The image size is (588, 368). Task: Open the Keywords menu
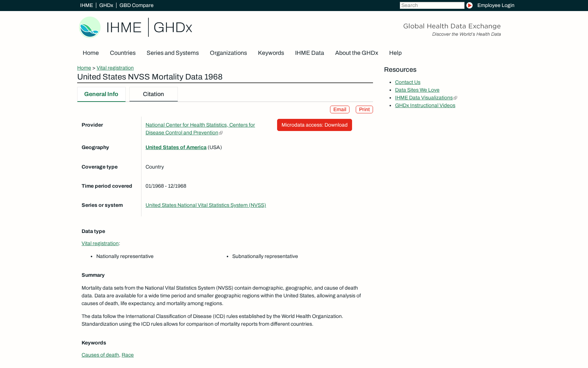pyautogui.click(x=271, y=53)
